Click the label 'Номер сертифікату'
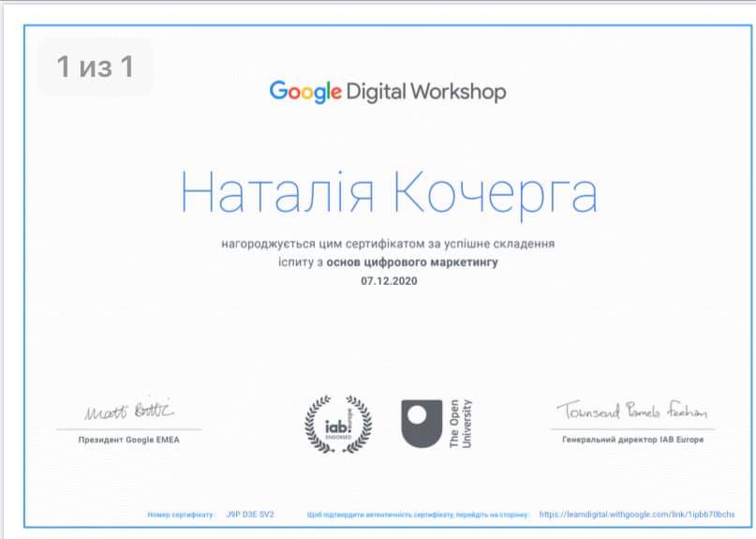 click(x=180, y=515)
